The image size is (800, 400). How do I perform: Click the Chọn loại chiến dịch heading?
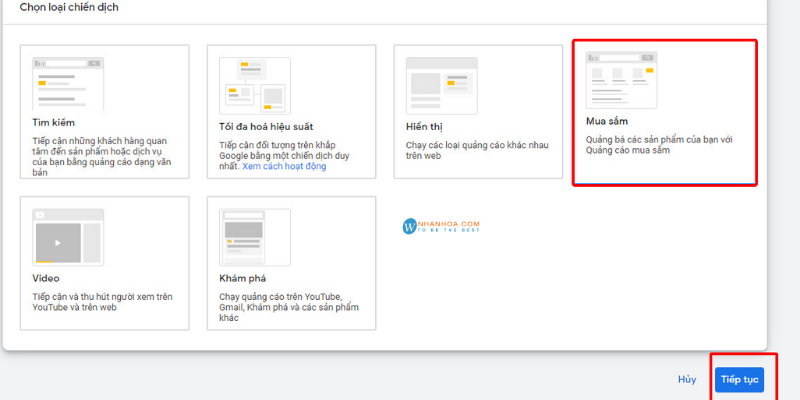click(69, 8)
